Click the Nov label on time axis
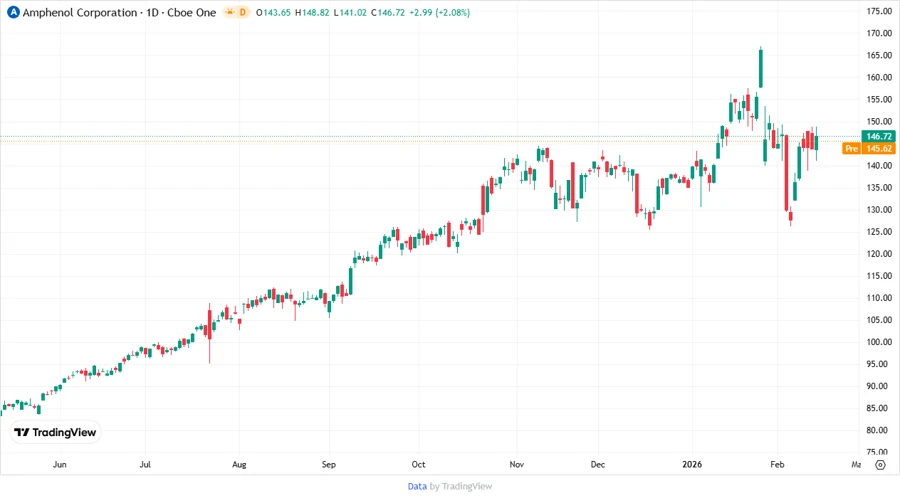This screenshot has height=498, width=900. [517, 464]
